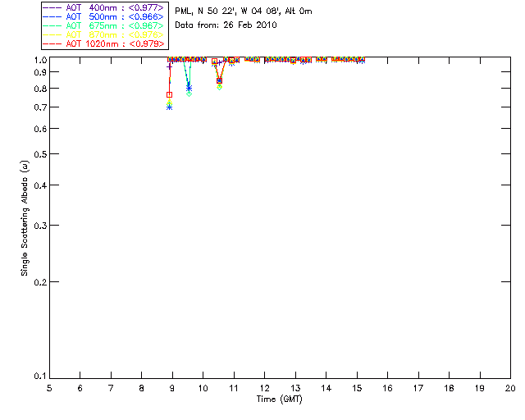The width and height of the screenshot is (525, 420).
Task: Click the blue asterisk marker near 0.7
Action: (x=170, y=107)
